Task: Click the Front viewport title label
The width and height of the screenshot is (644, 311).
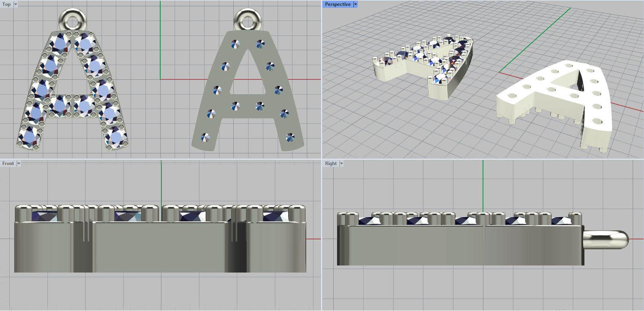Action: coord(8,163)
